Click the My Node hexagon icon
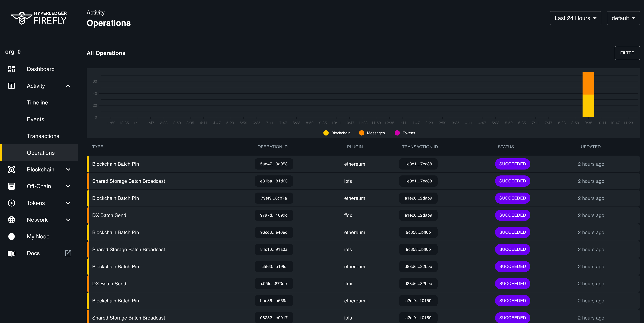This screenshot has width=644, height=323. [x=12, y=236]
